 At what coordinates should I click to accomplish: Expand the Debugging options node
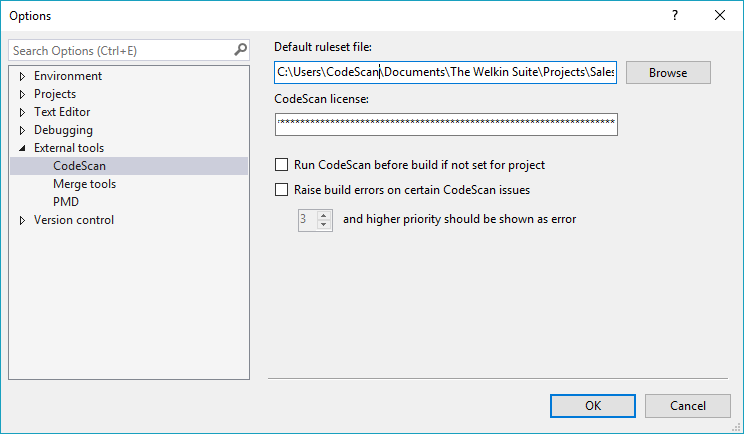[22, 130]
